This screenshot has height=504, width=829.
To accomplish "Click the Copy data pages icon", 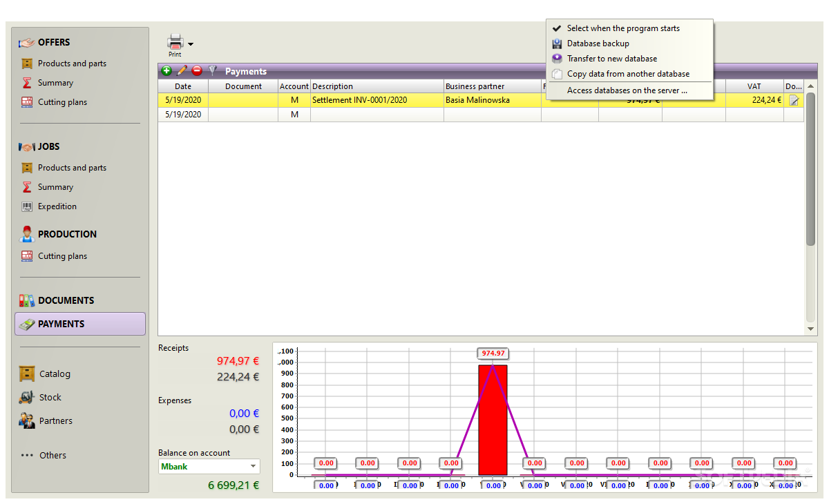I will point(557,74).
